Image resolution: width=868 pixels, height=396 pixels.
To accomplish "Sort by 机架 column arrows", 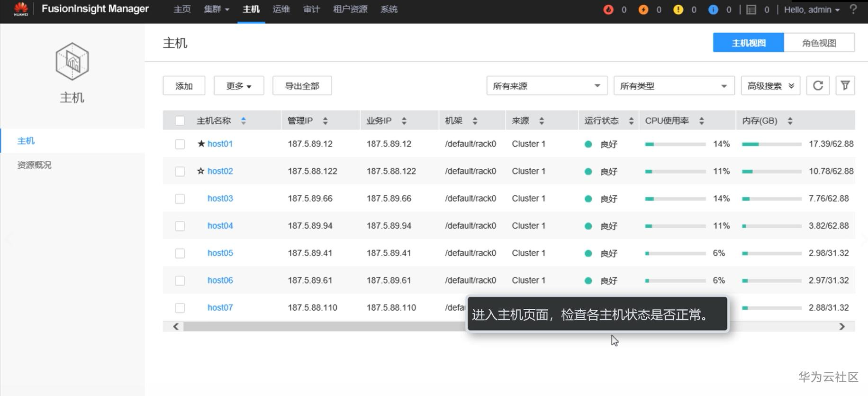I will pos(475,121).
